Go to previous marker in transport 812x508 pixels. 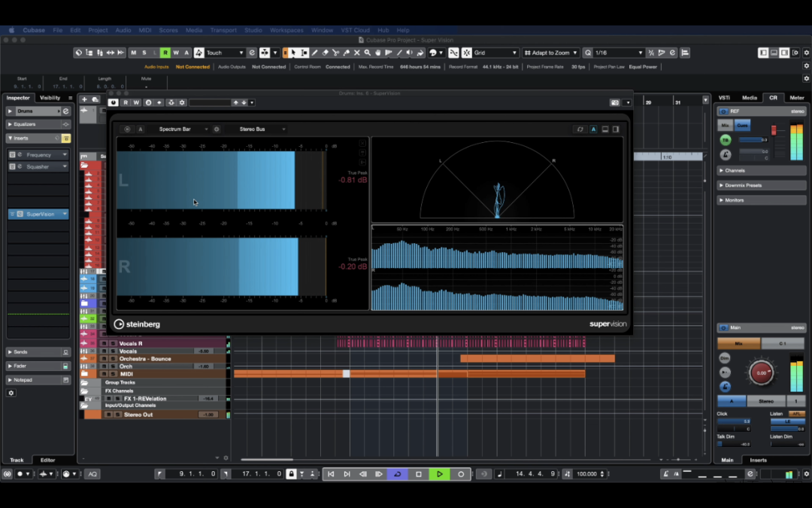coord(331,474)
